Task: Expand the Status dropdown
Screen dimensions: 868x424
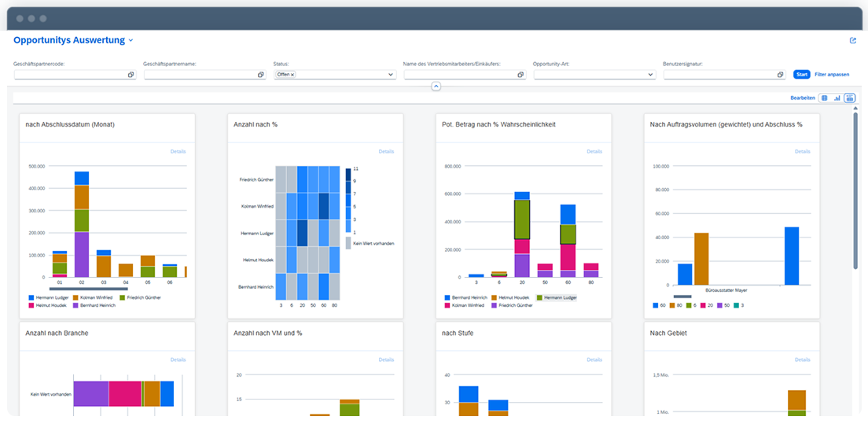Action: click(391, 75)
